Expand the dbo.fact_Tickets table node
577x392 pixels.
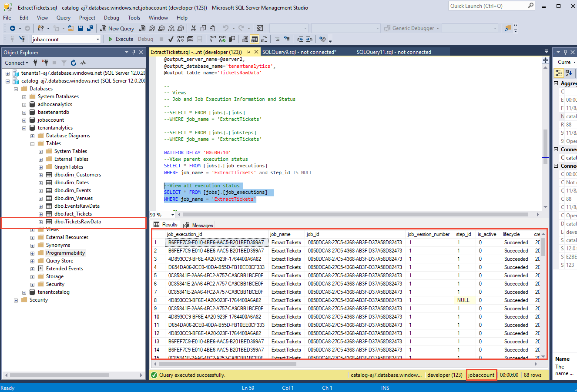[x=40, y=214]
